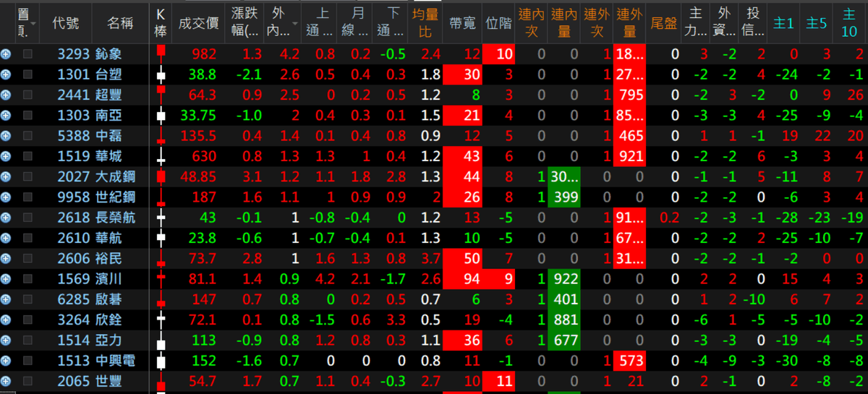The image size is (868, 394).
Task: Open the K-bar candlestick icon for 台塑
Action: (161, 74)
